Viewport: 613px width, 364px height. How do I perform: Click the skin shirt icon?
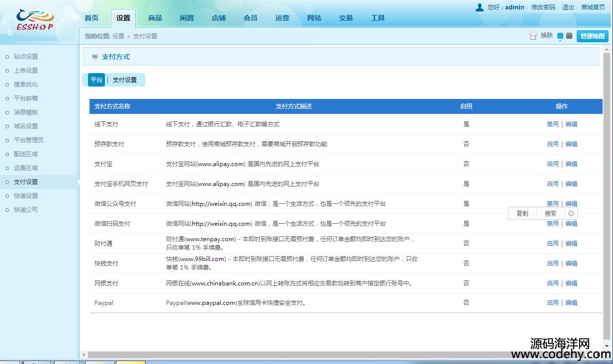(533, 36)
